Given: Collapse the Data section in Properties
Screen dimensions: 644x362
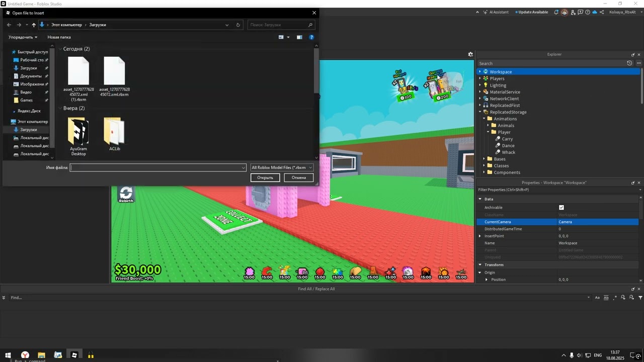Looking at the screenshot, I should coord(480,199).
